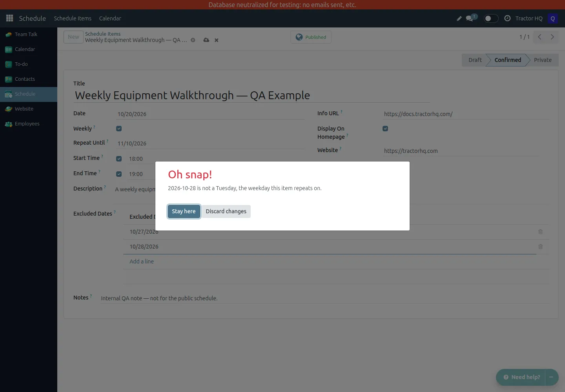565x392 pixels.
Task: Open Calendar app in sidebar
Action: 29,49
